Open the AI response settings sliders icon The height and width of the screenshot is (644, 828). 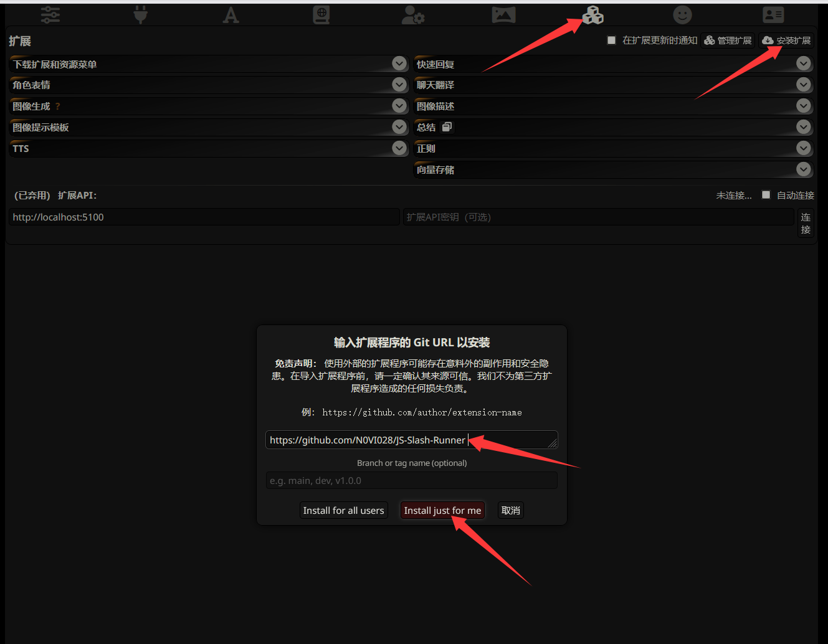pyautogui.click(x=50, y=15)
